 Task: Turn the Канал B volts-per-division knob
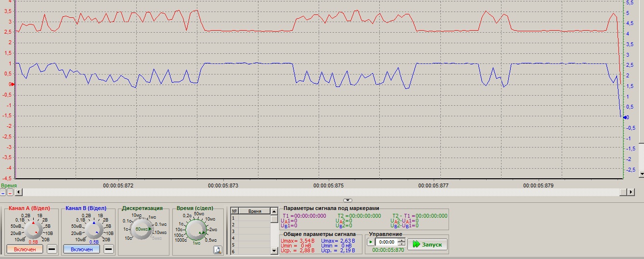94,230
